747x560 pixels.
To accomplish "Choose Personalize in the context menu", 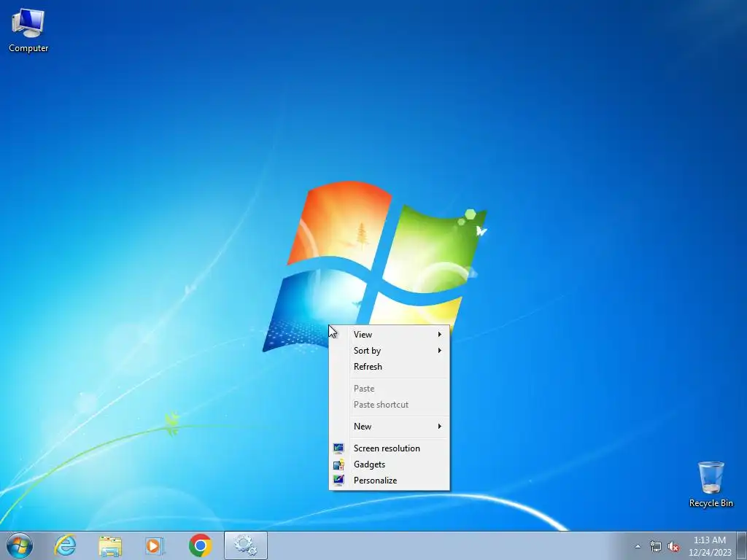I will click(x=390, y=480).
